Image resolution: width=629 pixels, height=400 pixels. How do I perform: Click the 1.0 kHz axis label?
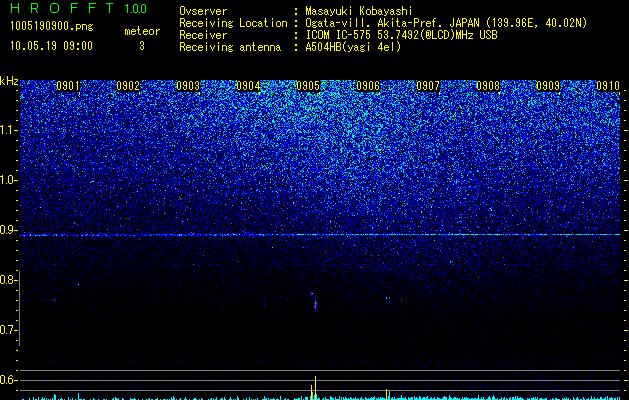[9, 180]
